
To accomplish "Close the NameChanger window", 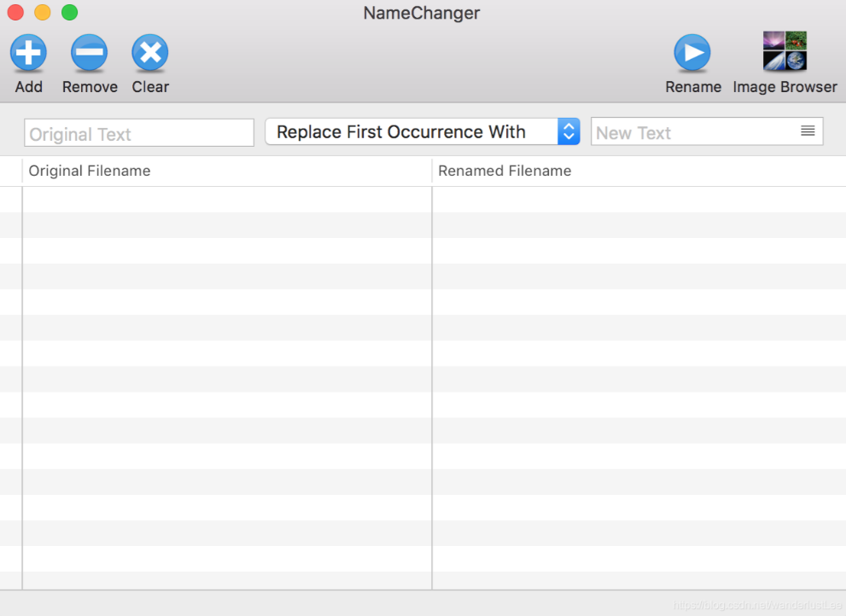I will pyautogui.click(x=15, y=12).
